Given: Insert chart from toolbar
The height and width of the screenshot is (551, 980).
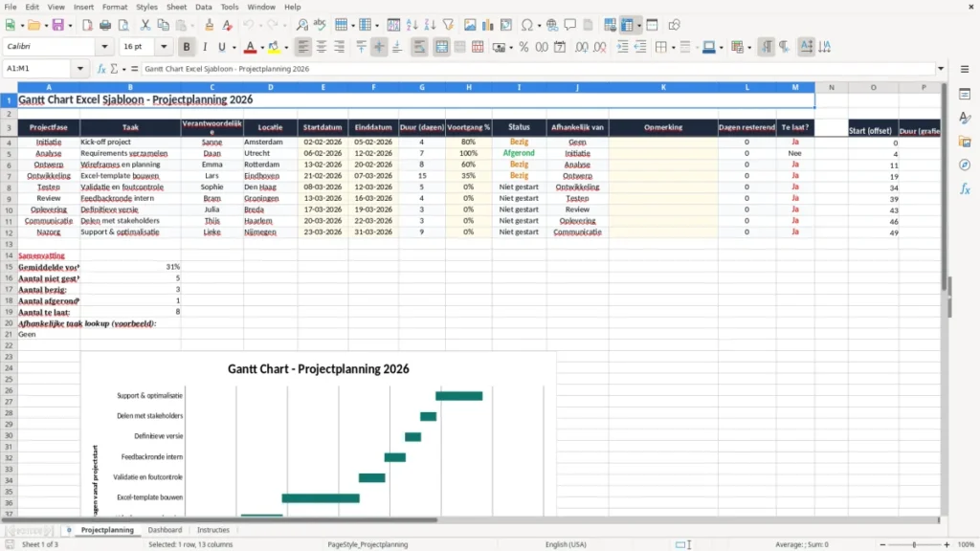Looking at the screenshot, I should 488,25.
